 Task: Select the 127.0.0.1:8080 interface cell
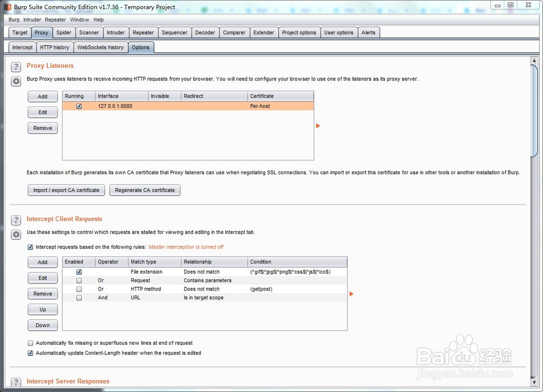tap(122, 106)
